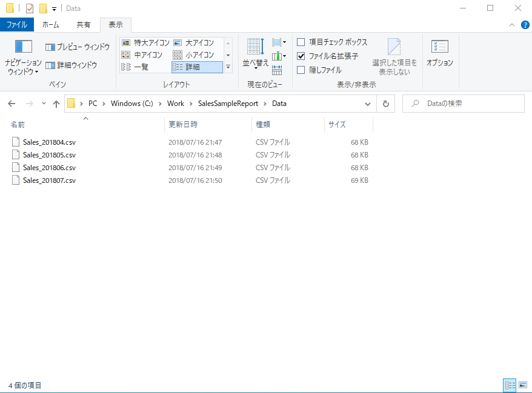Select file Sales_201806.csv
This screenshot has width=532, height=393.
49,168
